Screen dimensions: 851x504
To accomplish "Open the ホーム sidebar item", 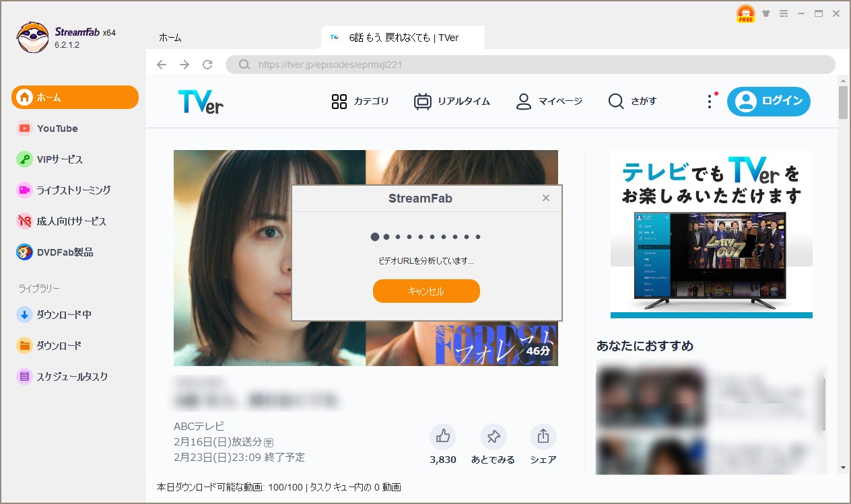I will [x=75, y=97].
